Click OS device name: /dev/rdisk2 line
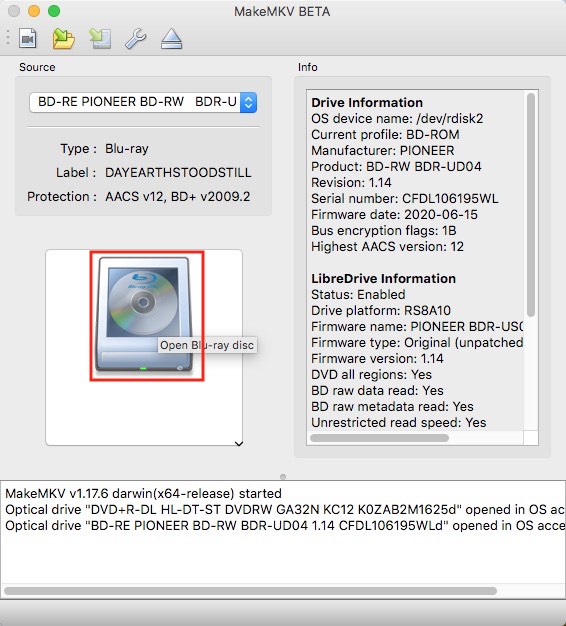This screenshot has width=566, height=626. point(397,119)
